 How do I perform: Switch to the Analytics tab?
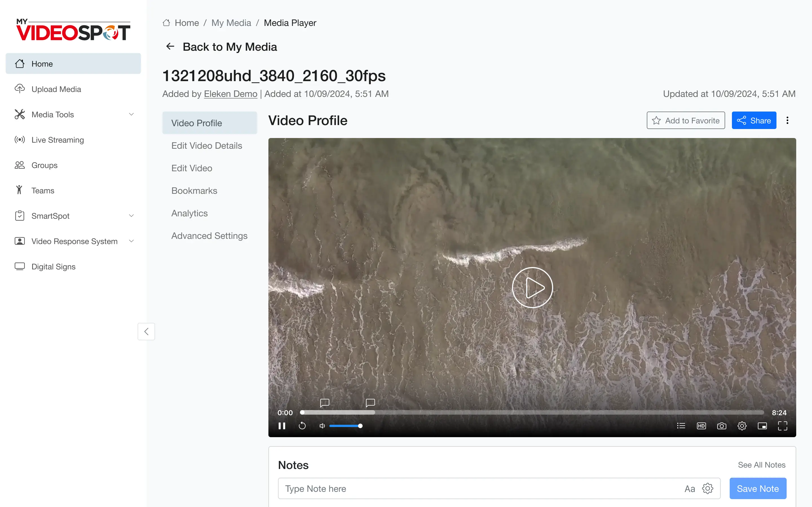189,213
